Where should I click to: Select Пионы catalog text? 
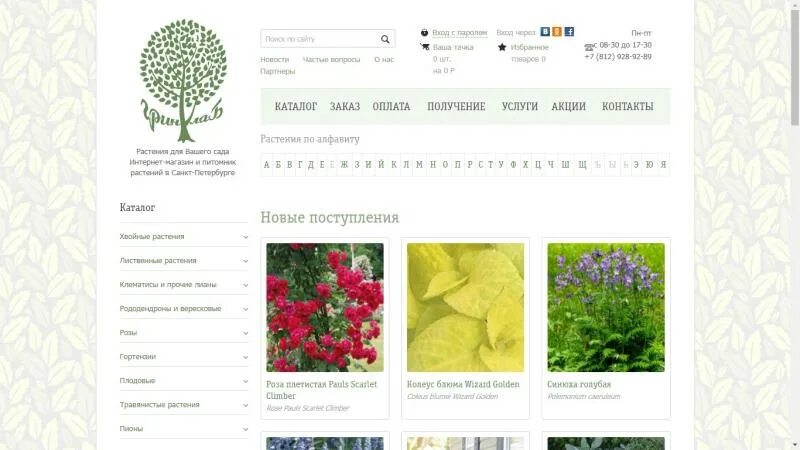(x=131, y=429)
